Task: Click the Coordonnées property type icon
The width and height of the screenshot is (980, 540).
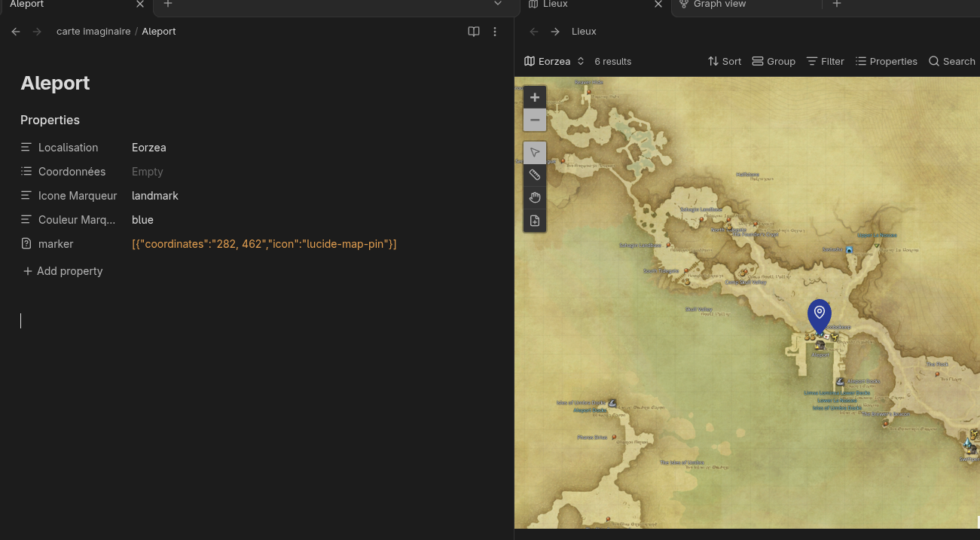Action: coord(26,172)
